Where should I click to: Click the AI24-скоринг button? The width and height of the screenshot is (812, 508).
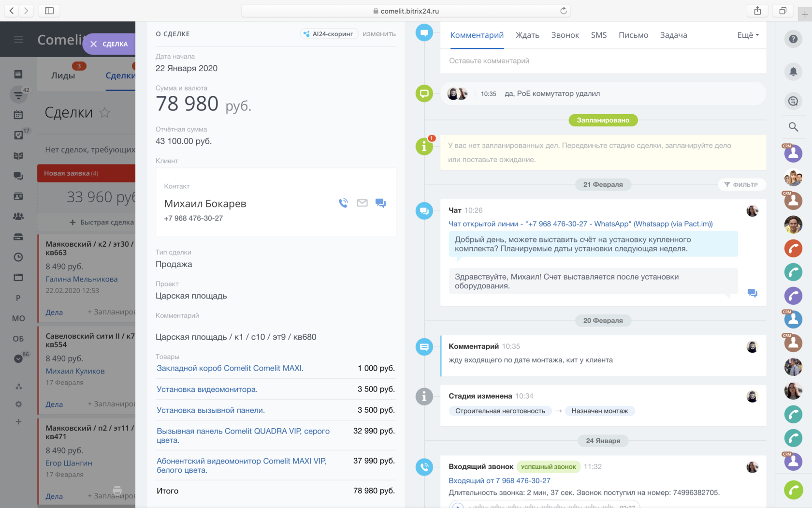(x=329, y=34)
